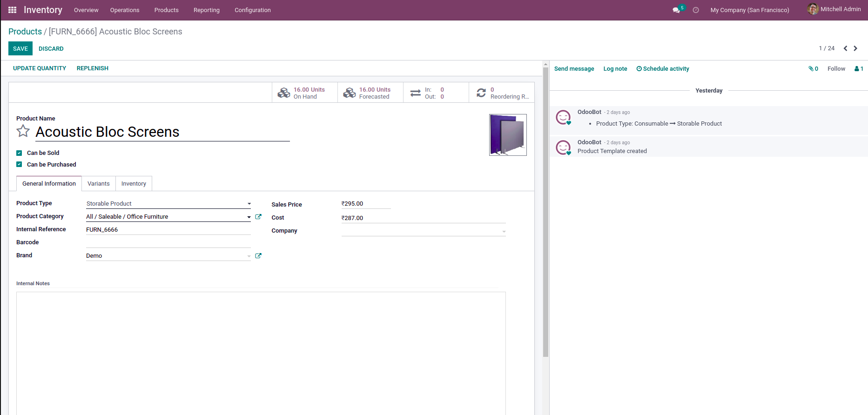Click Forecasted boxes icon
The width and height of the screenshot is (868, 415).
click(349, 93)
